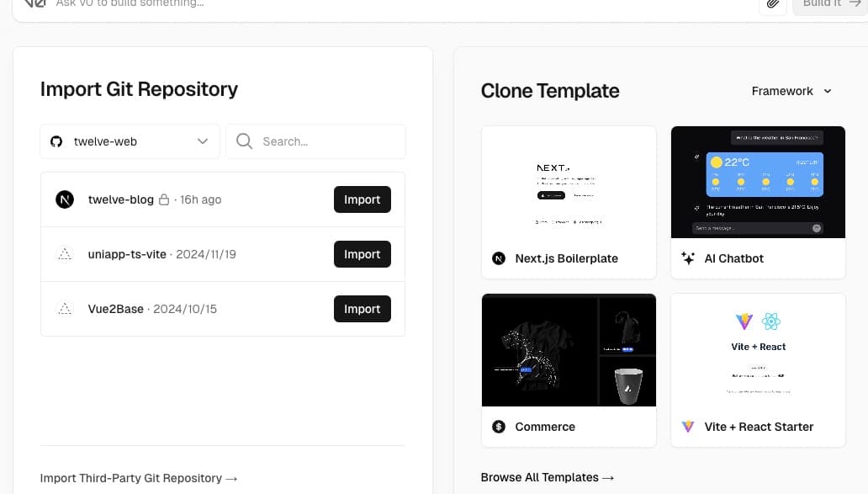Click the Vite logo for Vite + React Starter

(688, 427)
